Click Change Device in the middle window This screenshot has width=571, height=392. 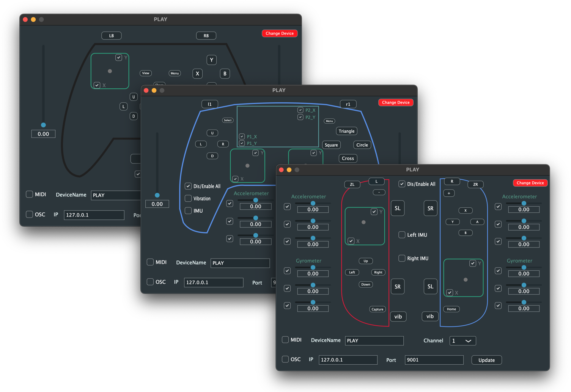pyautogui.click(x=396, y=103)
